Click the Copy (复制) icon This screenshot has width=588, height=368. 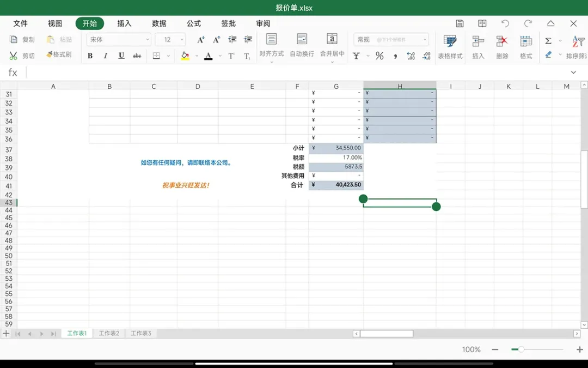(14, 39)
